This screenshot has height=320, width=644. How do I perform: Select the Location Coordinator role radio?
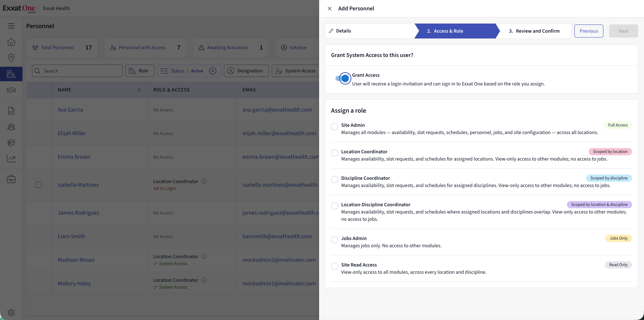tap(335, 153)
